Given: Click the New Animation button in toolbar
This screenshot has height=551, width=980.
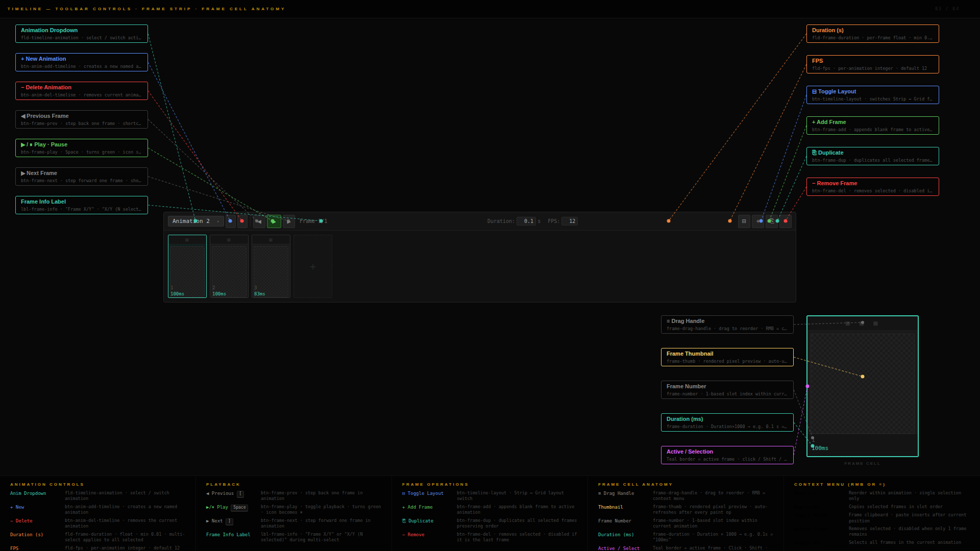Looking at the screenshot, I should tap(231, 221).
